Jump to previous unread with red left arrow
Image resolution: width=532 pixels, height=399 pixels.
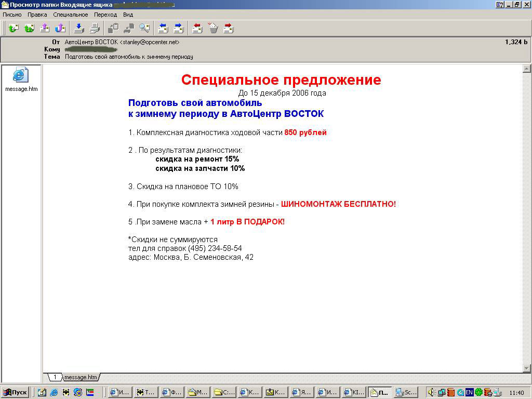click(197, 28)
